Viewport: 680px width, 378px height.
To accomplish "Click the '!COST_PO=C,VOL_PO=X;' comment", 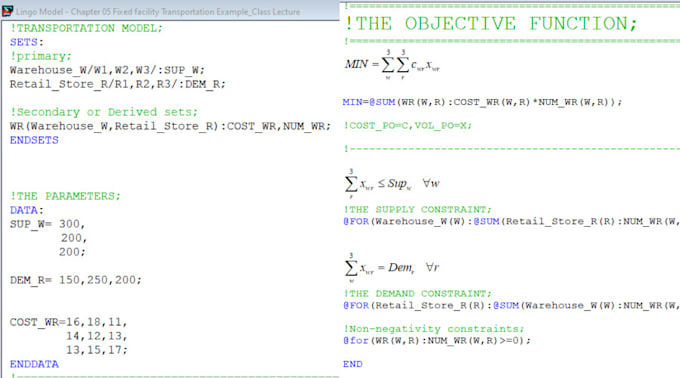I will click(408, 126).
